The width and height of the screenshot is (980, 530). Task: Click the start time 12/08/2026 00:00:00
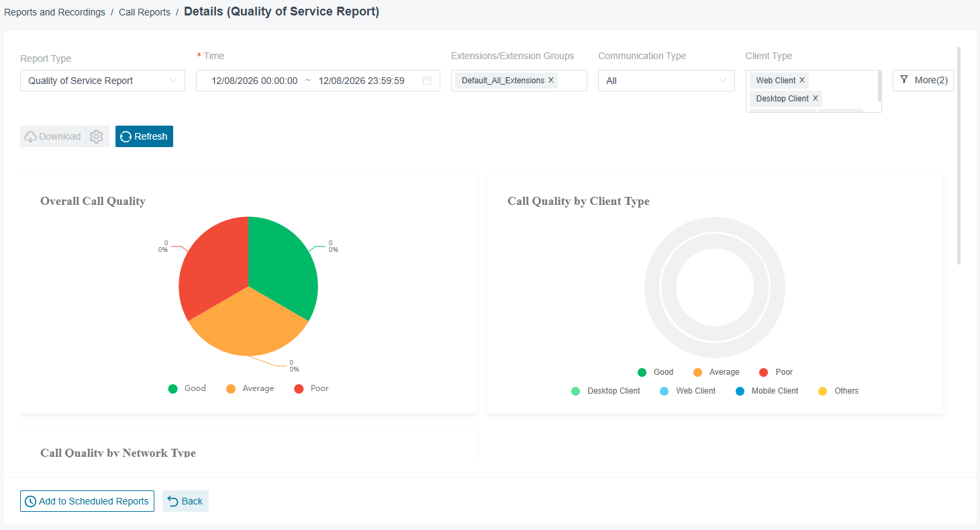[254, 81]
